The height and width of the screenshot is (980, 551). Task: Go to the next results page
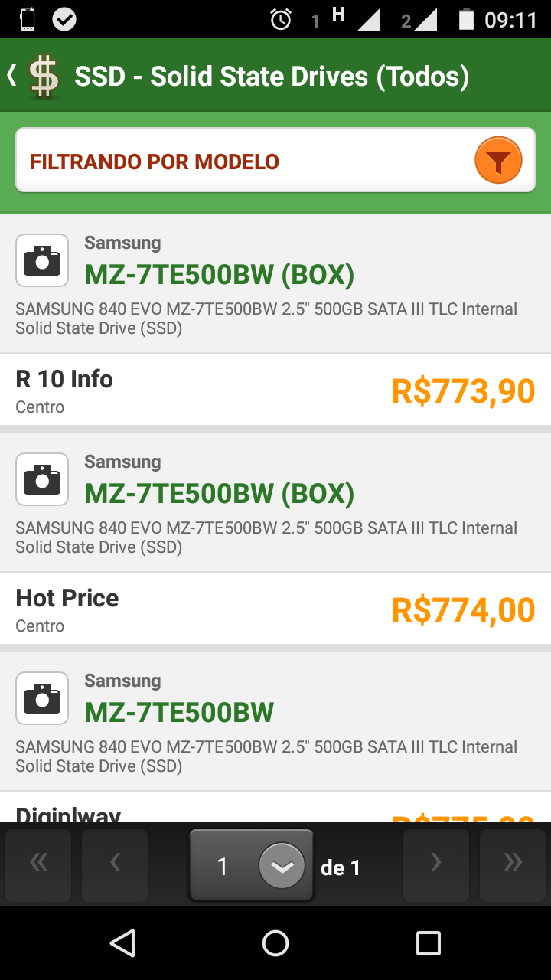[436, 864]
